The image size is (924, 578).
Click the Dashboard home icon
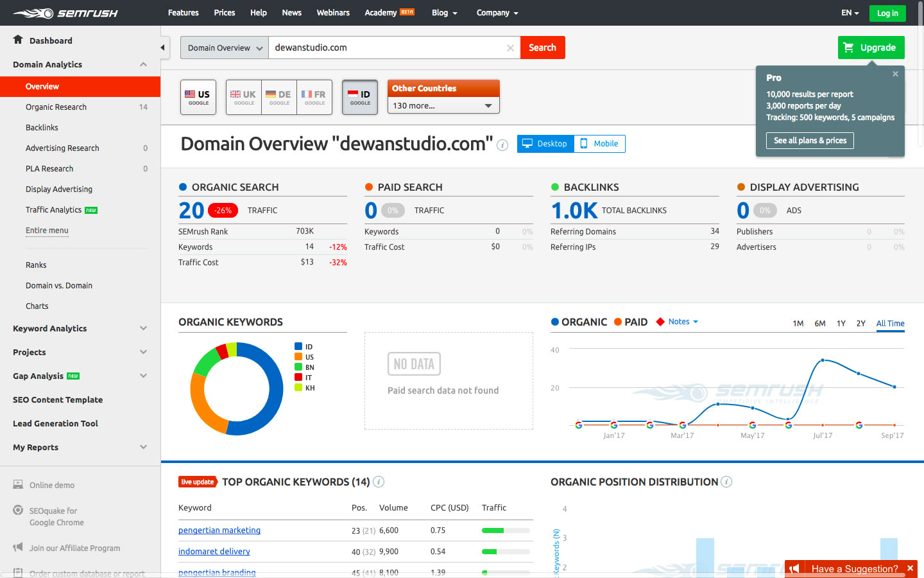(18, 40)
